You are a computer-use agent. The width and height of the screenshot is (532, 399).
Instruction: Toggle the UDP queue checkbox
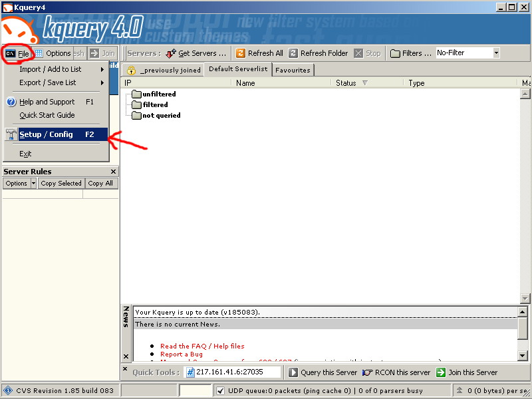pyautogui.click(x=220, y=390)
